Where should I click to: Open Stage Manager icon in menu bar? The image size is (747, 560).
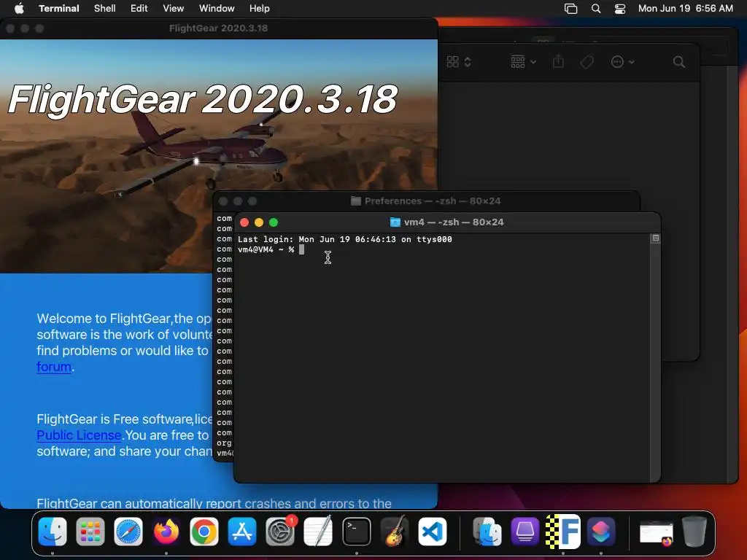[570, 8]
